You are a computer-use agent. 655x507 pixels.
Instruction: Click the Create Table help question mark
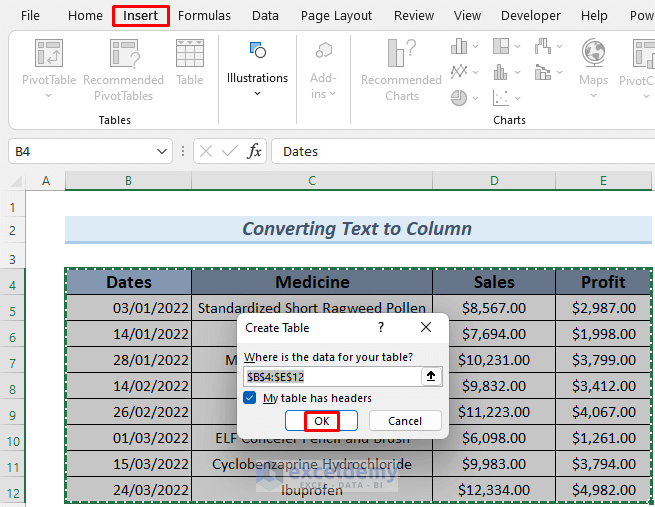coord(381,327)
